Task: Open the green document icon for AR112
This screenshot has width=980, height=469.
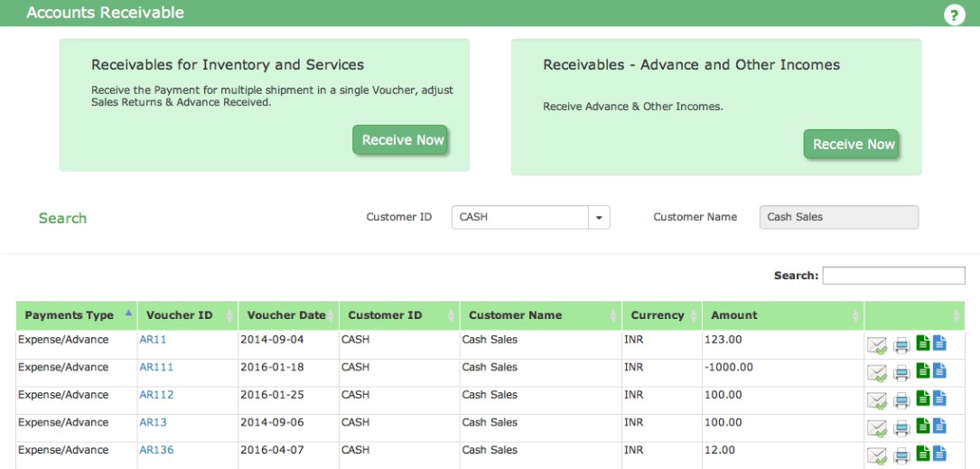Action: pos(923,399)
